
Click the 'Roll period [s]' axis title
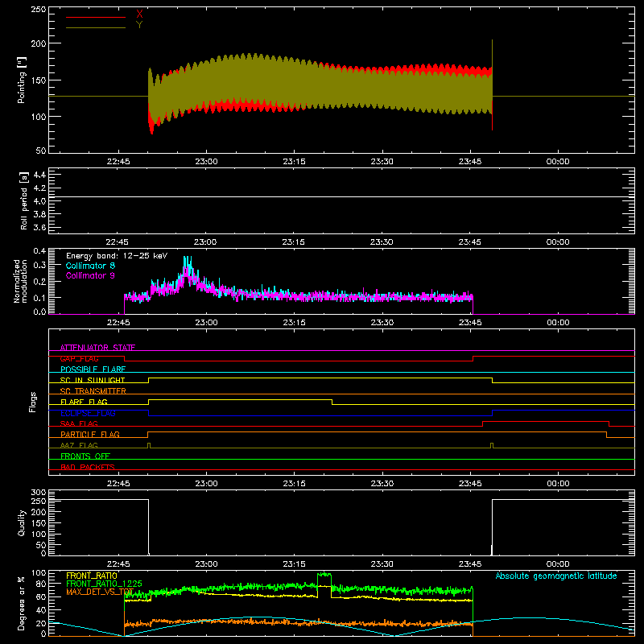[24, 200]
